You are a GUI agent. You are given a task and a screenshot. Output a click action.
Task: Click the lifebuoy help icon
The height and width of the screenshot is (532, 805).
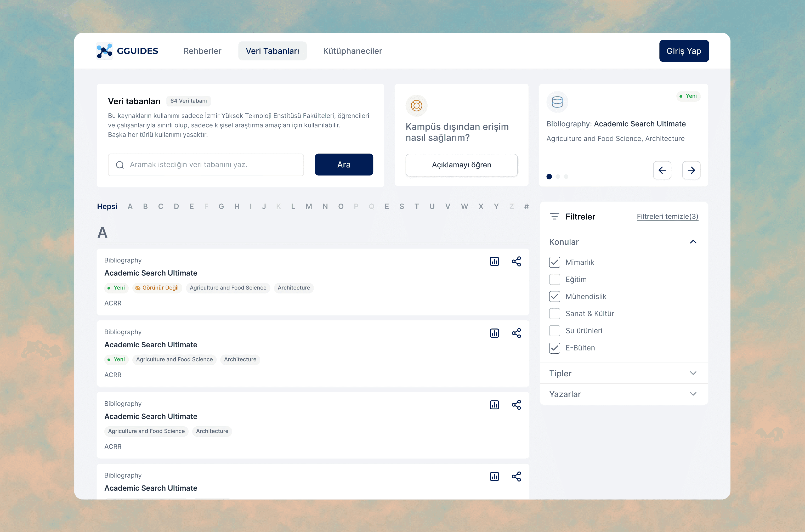(416, 105)
